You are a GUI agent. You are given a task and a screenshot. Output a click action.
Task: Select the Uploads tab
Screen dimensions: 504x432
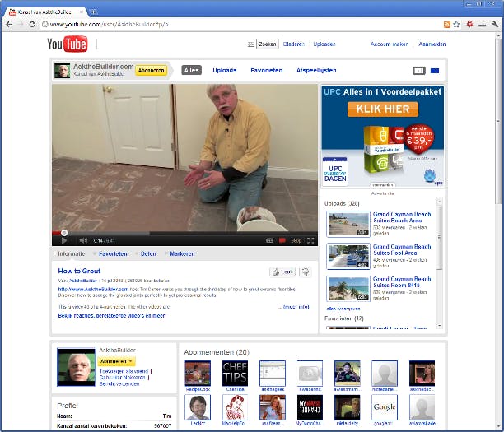[224, 70]
